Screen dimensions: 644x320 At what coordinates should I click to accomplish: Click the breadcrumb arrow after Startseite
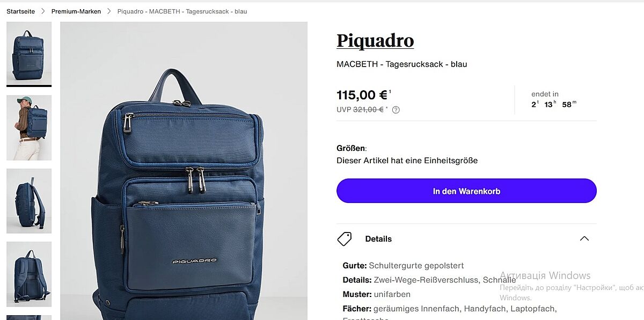(x=43, y=11)
